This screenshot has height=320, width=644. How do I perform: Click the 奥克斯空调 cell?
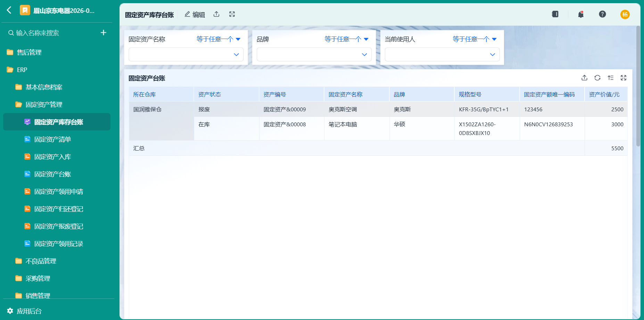[356, 109]
